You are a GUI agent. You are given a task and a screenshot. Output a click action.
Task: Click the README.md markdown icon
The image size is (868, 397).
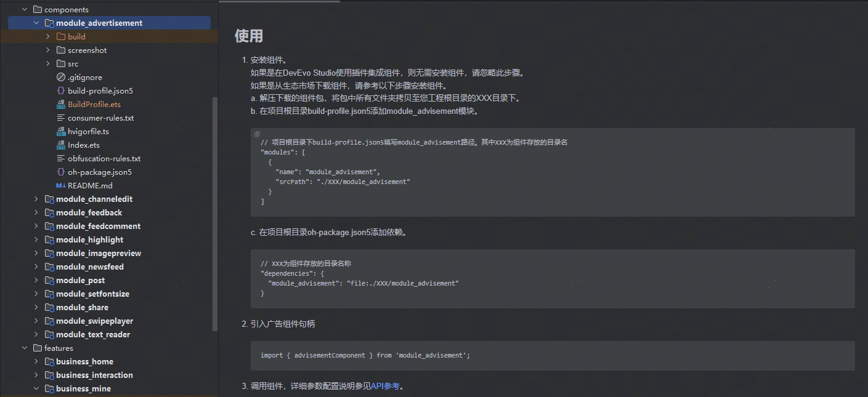(61, 185)
